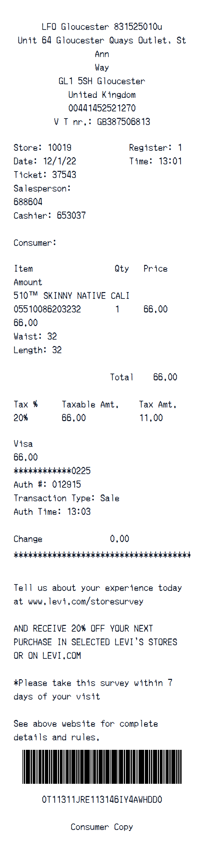Click the transaction time 13:01
The image size is (204, 868).
tap(170, 161)
